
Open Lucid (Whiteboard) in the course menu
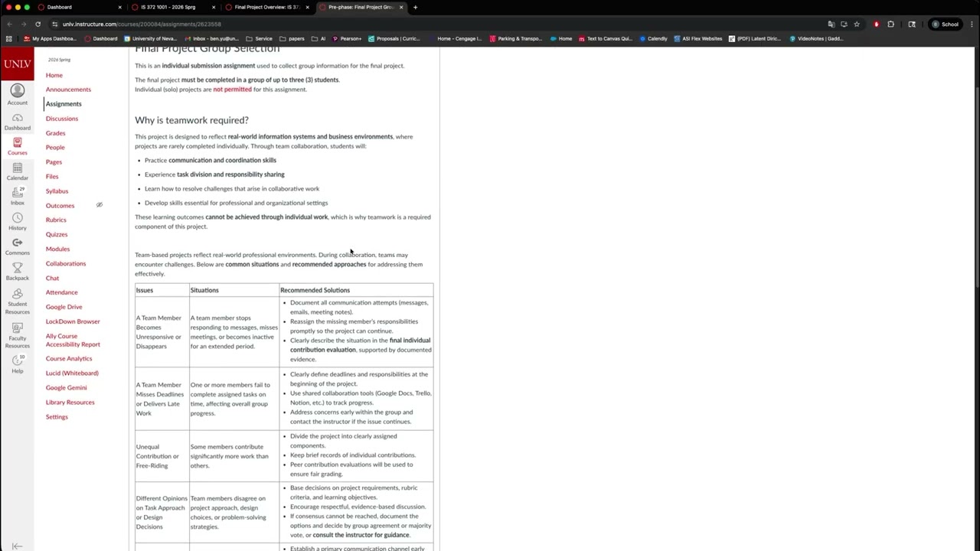pyautogui.click(x=72, y=373)
